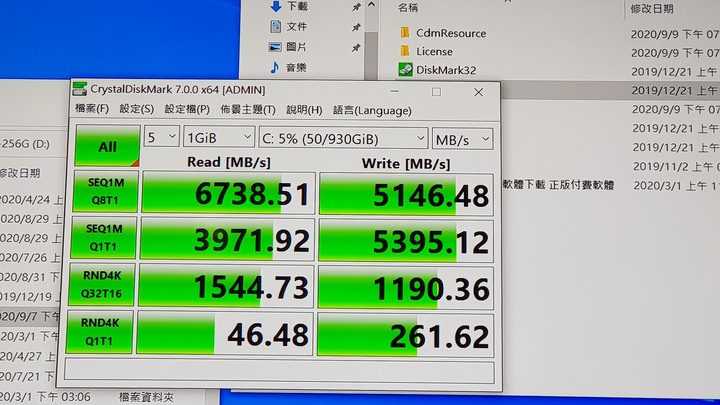Click the pictures icon beside 圖片

coord(275,47)
